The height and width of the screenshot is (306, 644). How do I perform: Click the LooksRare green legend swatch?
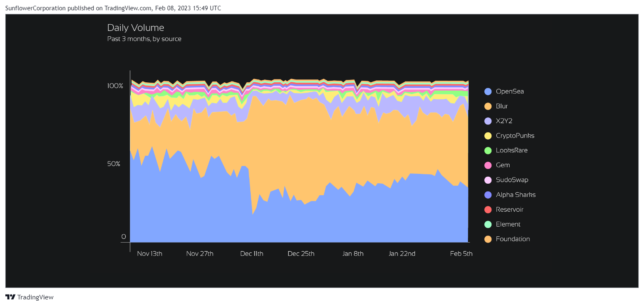(x=488, y=151)
